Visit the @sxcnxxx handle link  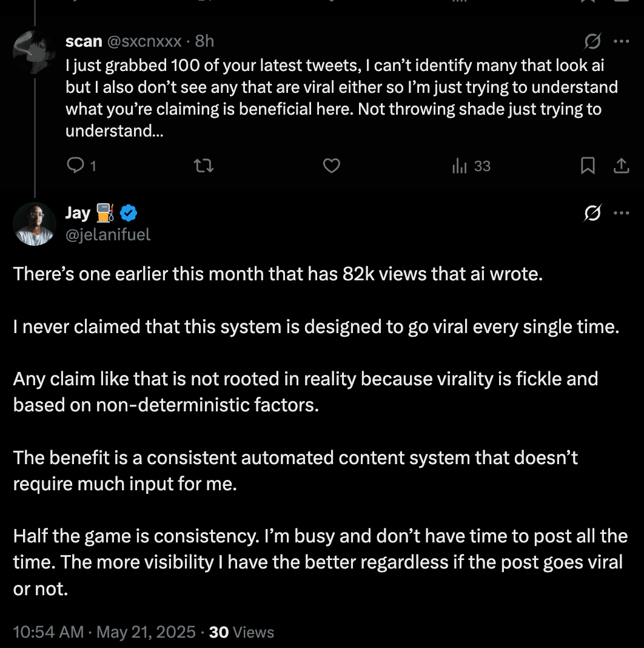coord(144,41)
